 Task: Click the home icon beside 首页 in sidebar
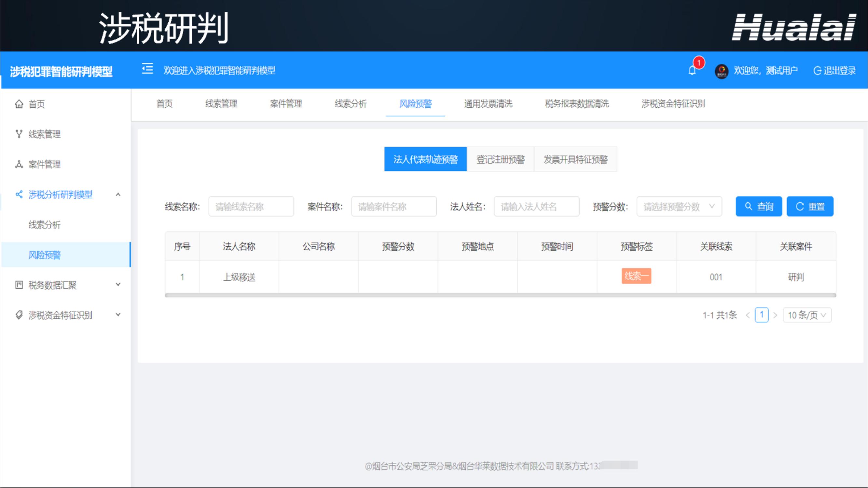click(x=19, y=104)
